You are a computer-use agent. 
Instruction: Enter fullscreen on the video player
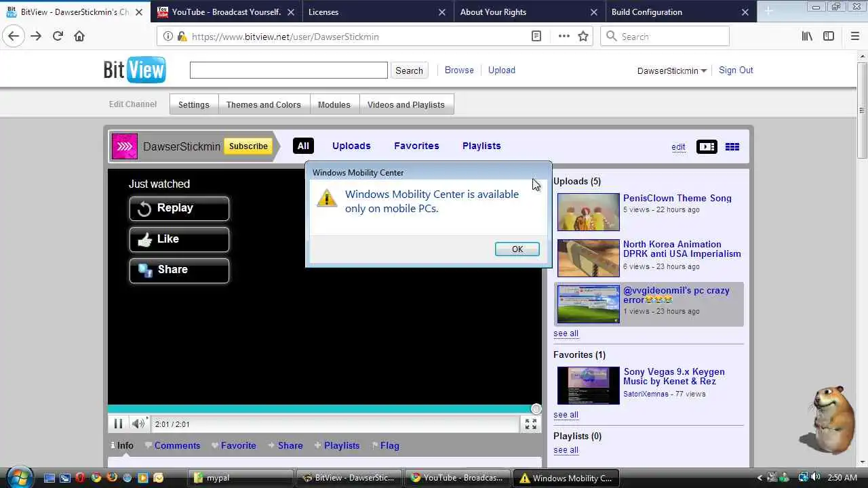point(531,424)
